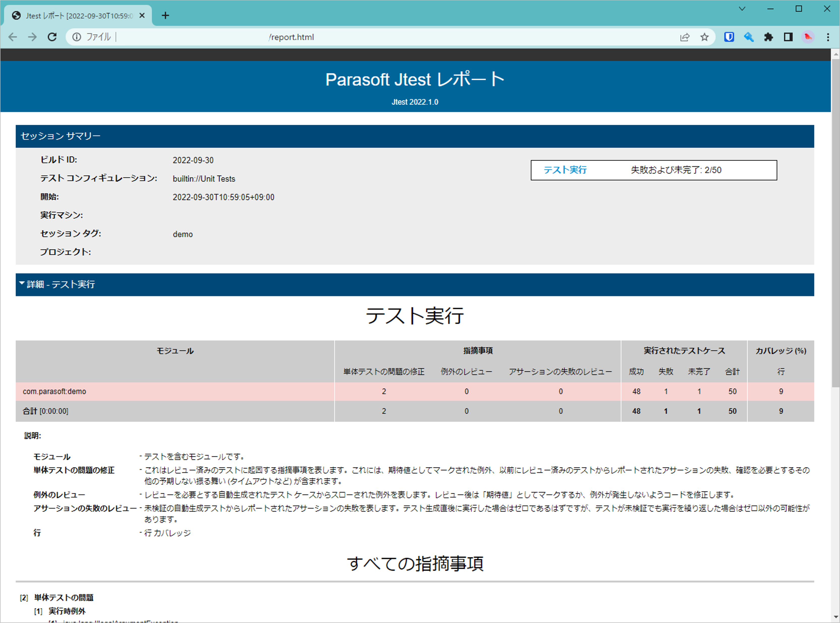Toggle bookmark star for this page
The image size is (840, 623).
point(704,37)
